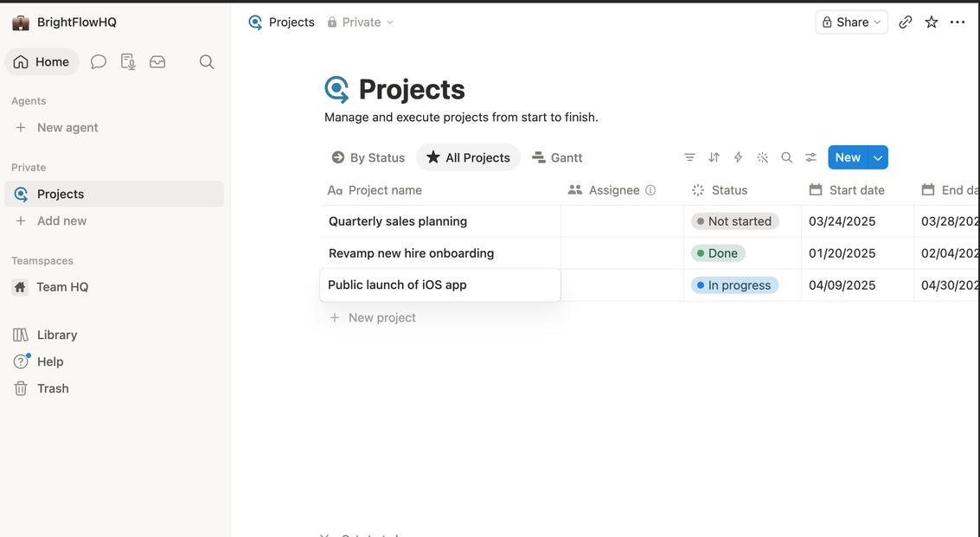Click the Projects icon in breadcrumb
Viewport: 980px width, 537px height.
coord(255,22)
